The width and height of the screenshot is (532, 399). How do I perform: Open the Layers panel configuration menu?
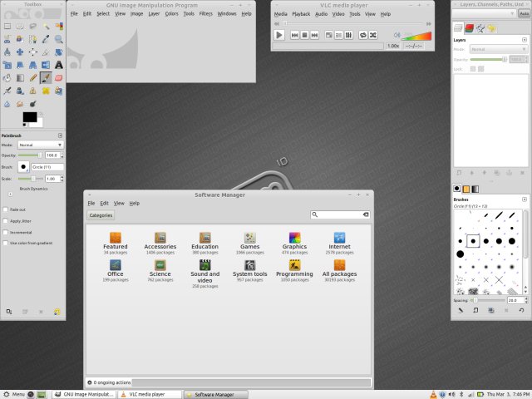coord(525,40)
